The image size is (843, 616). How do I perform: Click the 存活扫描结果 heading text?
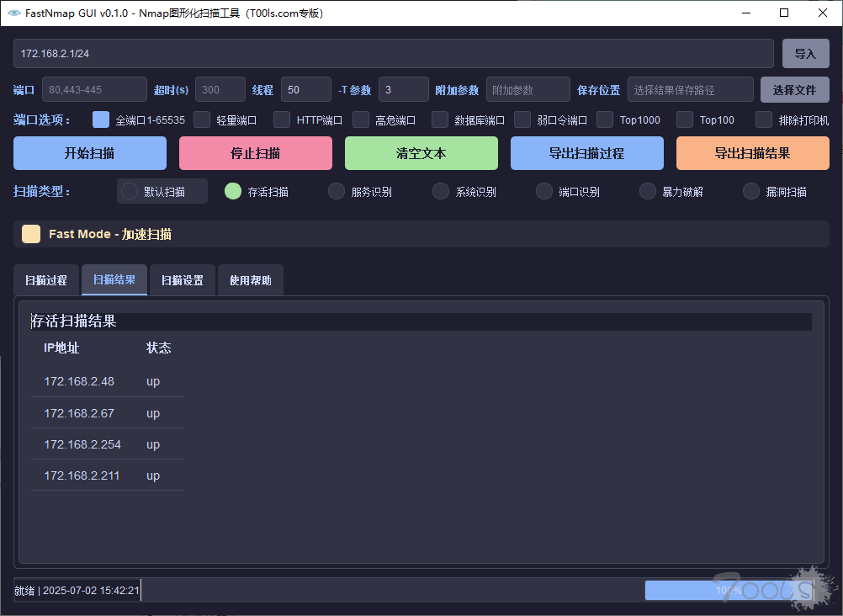pos(74,321)
